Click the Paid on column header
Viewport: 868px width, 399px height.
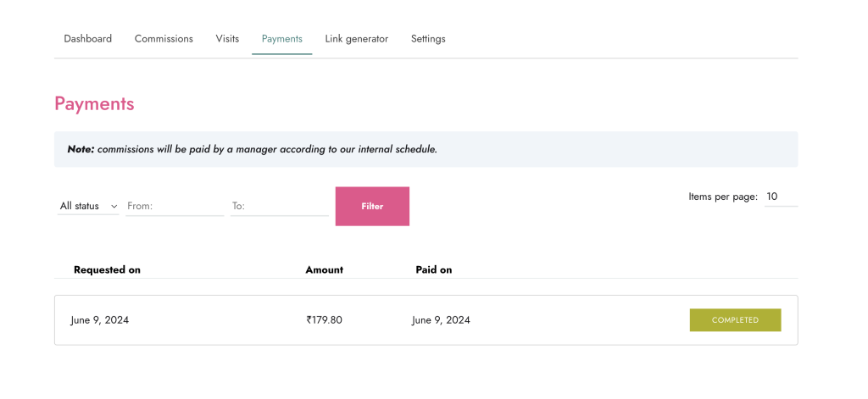click(433, 270)
